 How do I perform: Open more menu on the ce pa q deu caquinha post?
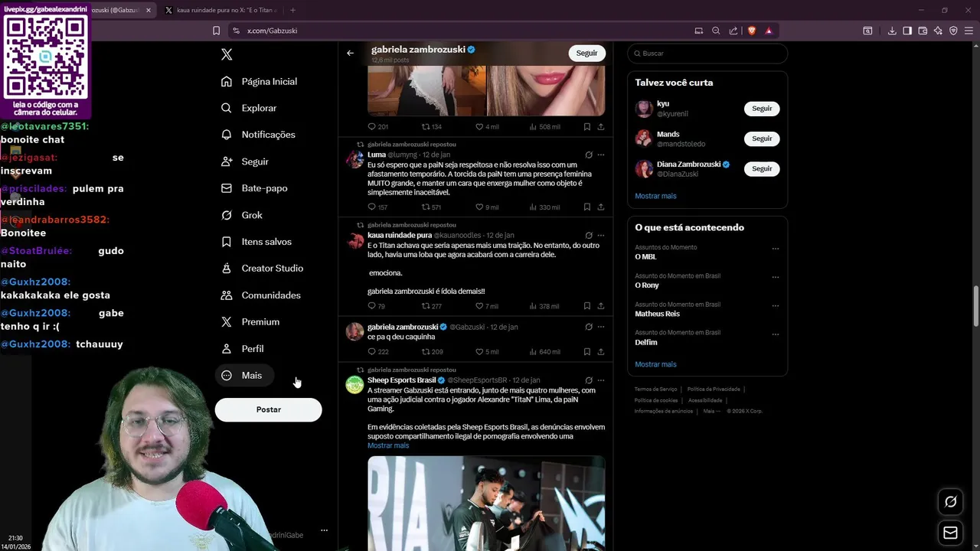coord(601,327)
